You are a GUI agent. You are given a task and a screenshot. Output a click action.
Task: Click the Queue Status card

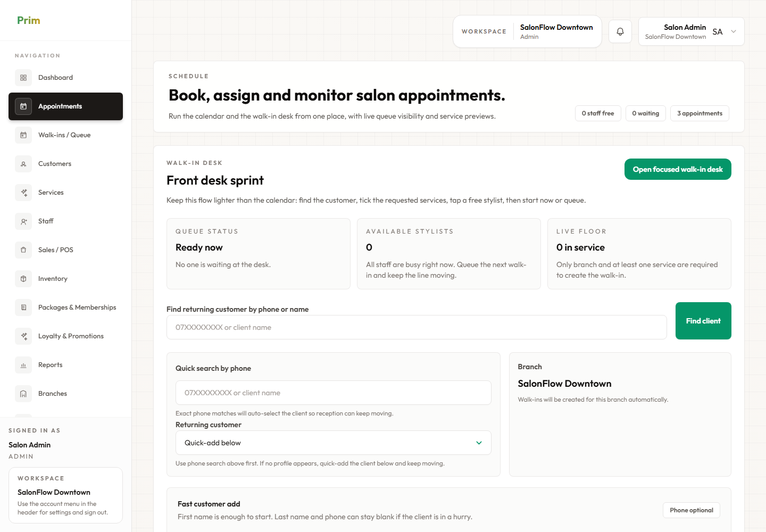(x=259, y=254)
